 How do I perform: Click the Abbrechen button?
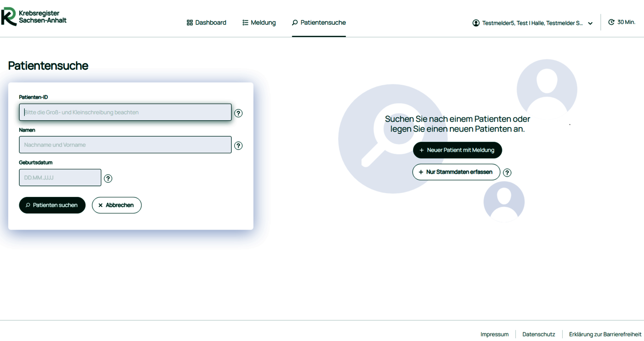pyautogui.click(x=117, y=205)
